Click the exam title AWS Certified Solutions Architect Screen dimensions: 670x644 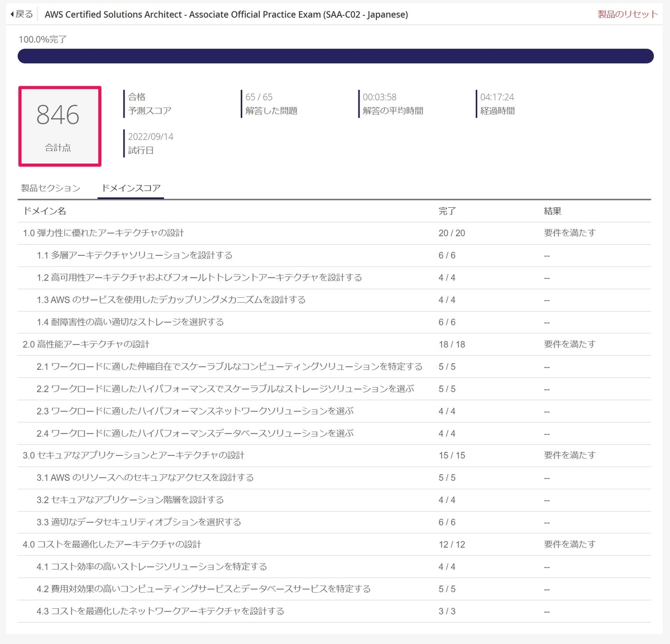point(226,15)
